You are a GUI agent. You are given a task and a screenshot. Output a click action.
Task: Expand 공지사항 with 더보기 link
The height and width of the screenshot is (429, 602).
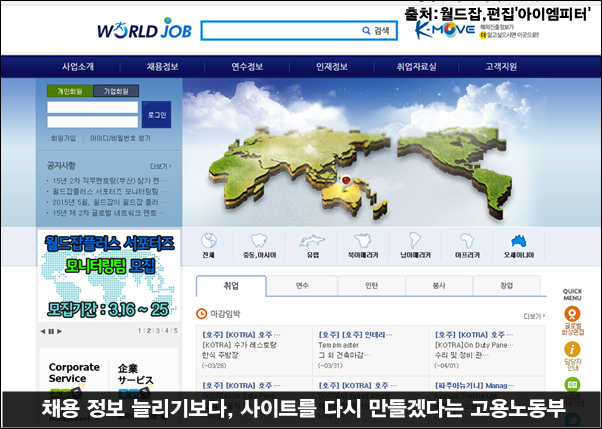[x=161, y=166]
